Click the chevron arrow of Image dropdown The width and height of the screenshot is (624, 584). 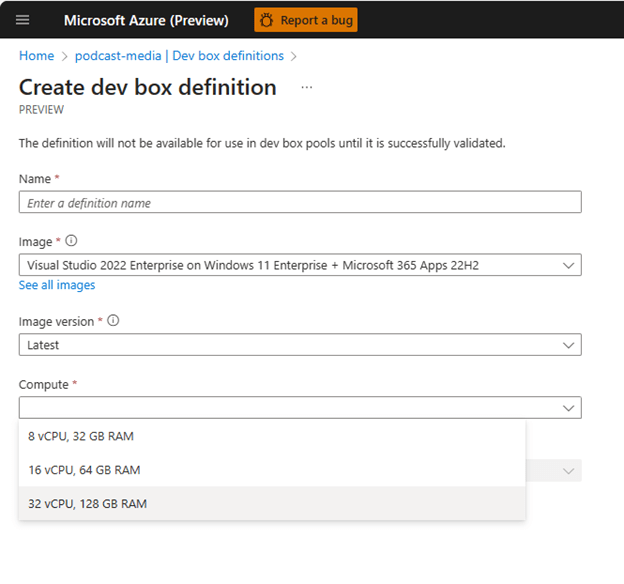pyautogui.click(x=568, y=265)
